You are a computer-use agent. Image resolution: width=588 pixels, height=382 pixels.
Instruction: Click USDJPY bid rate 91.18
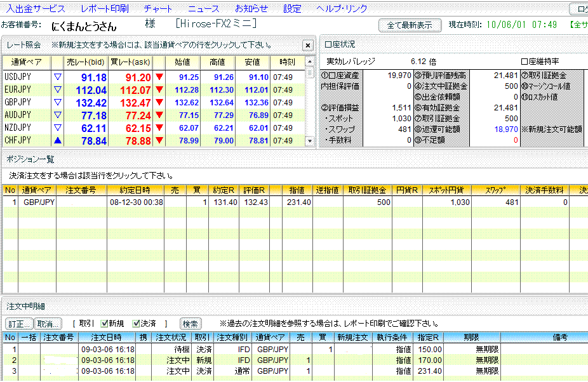click(94, 77)
